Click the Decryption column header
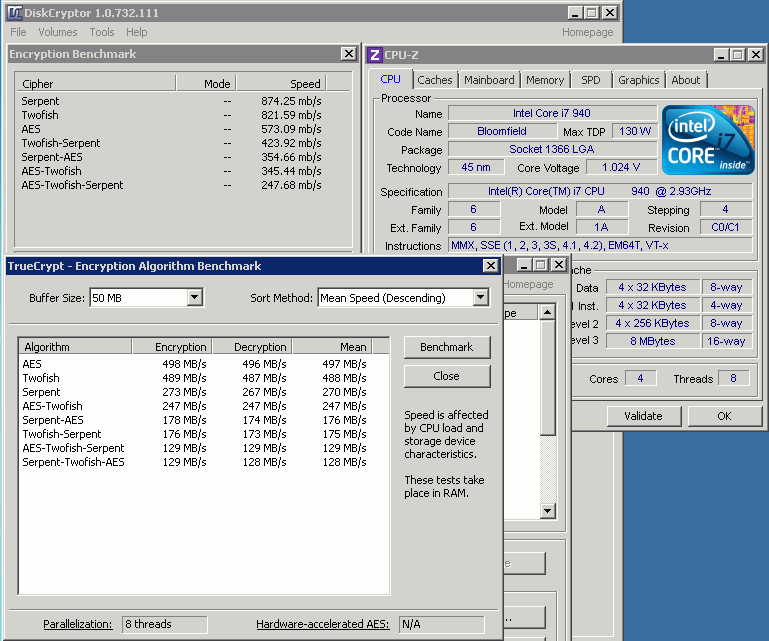This screenshot has height=641, width=769. [x=253, y=347]
